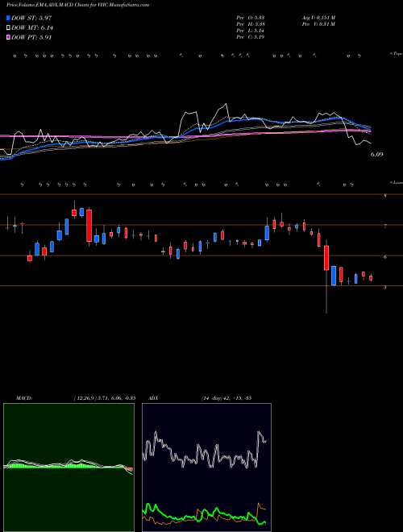The image size is (403, 532).
Task: Click the 'Avg V: 0.151 M' volume value
Action: click(x=318, y=18)
